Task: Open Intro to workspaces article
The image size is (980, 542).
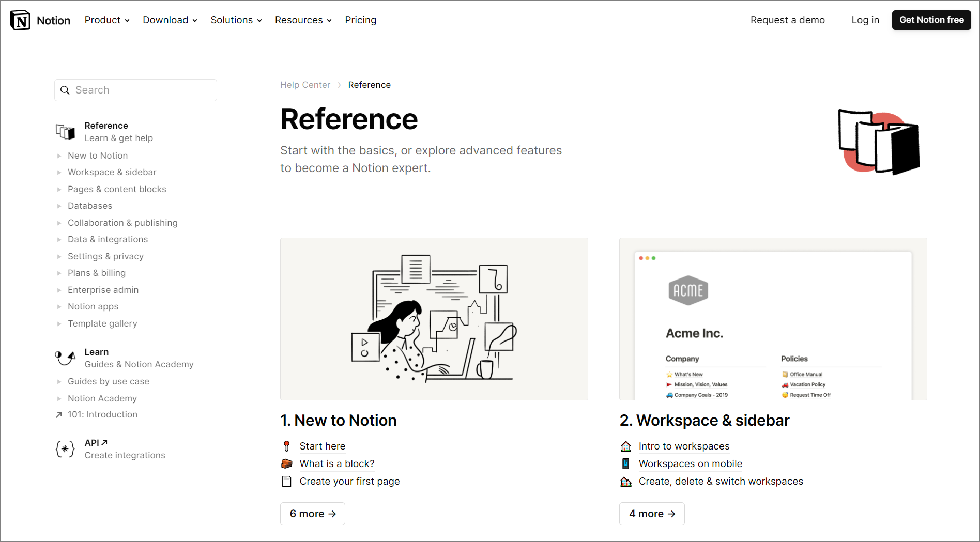Action: pyautogui.click(x=684, y=446)
